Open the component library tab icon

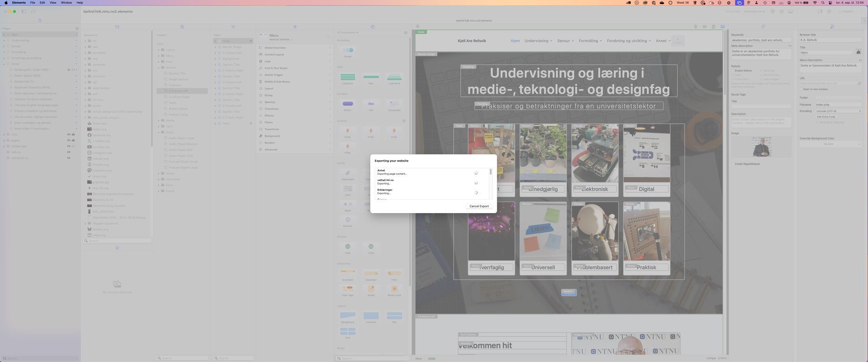(373, 27)
